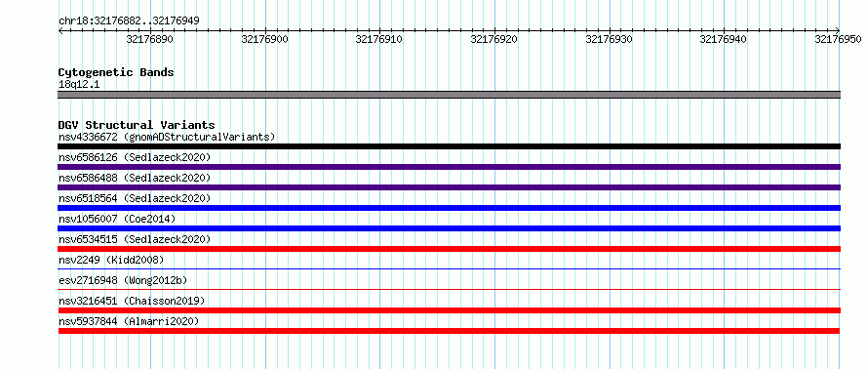Open variant nsv1056007 Coe2014 label

(x=117, y=219)
